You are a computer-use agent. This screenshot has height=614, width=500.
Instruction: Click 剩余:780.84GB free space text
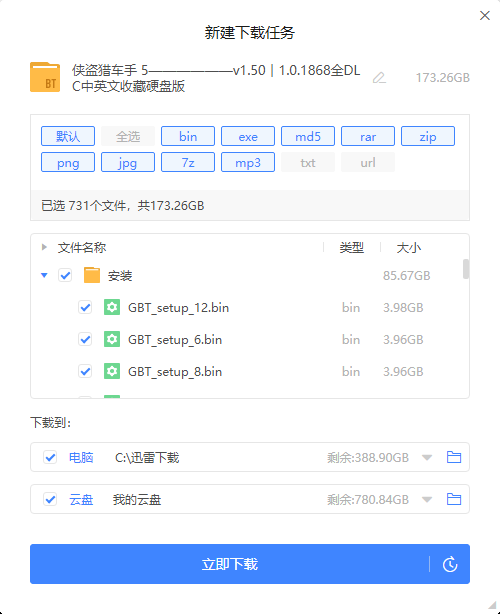368,500
